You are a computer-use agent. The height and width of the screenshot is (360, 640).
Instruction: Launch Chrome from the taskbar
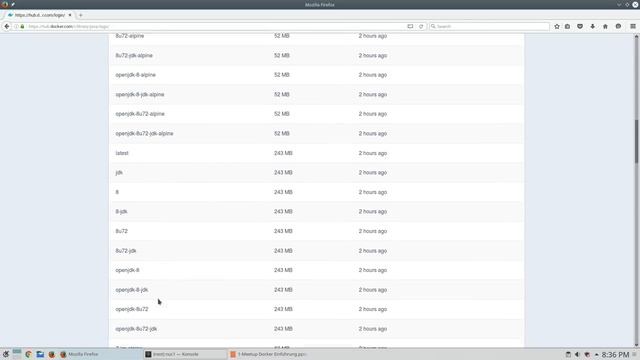tap(28, 354)
